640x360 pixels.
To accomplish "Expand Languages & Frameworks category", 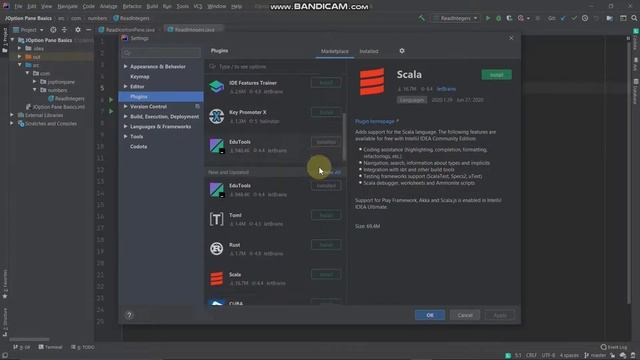I will (125, 126).
